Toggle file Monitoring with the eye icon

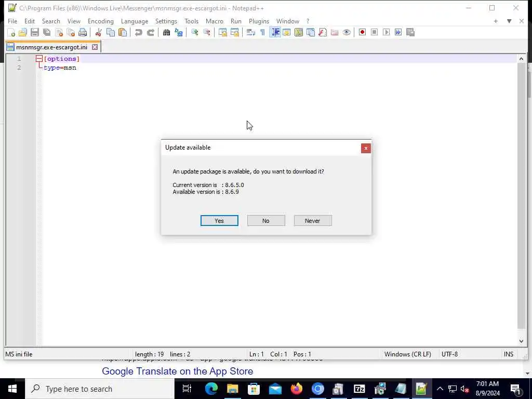pyautogui.click(x=347, y=32)
